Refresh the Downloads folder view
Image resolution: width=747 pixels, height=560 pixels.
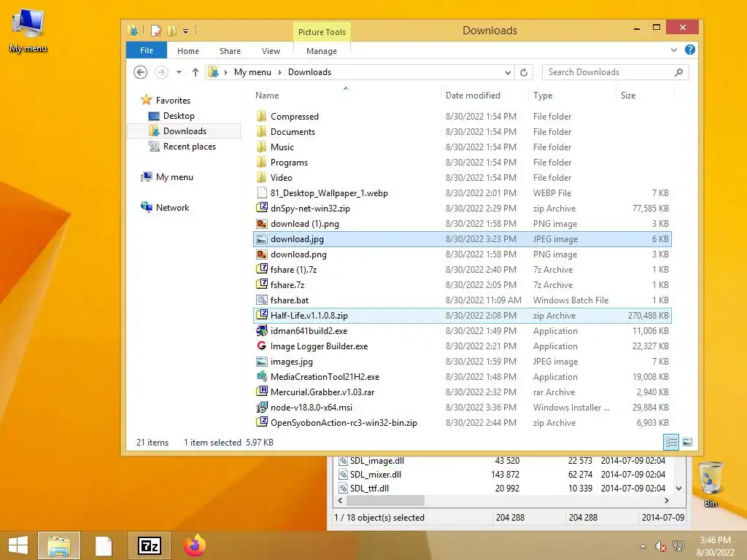pos(524,72)
